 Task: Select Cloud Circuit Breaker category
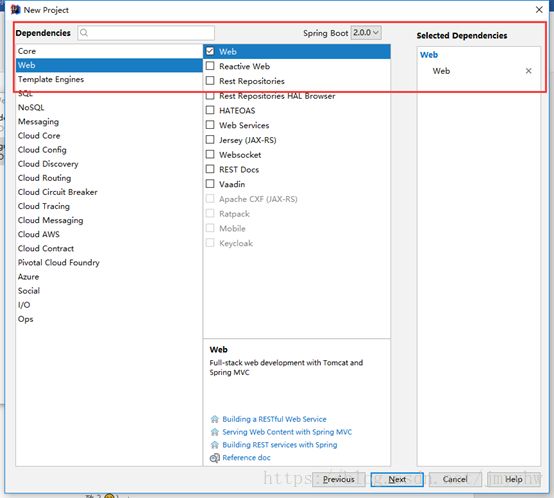tap(109, 192)
